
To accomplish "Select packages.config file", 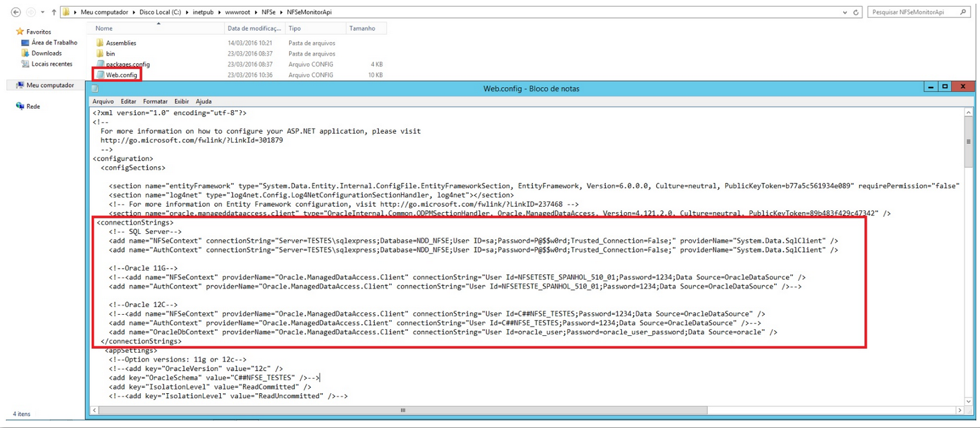I will tap(127, 64).
